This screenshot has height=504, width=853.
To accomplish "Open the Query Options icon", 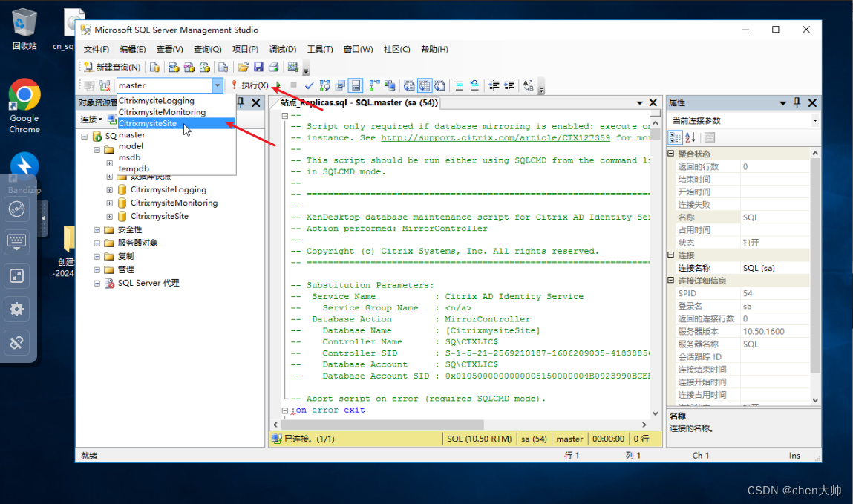I will [341, 85].
